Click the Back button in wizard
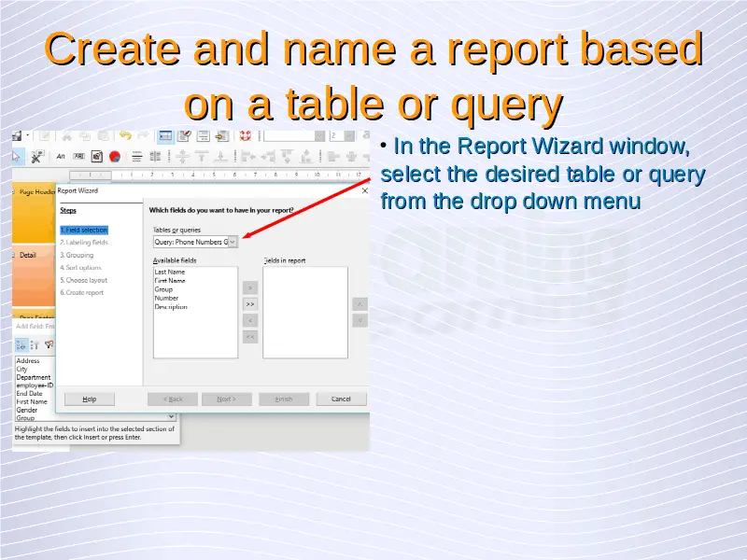This screenshot has width=747, height=560. 173,399
